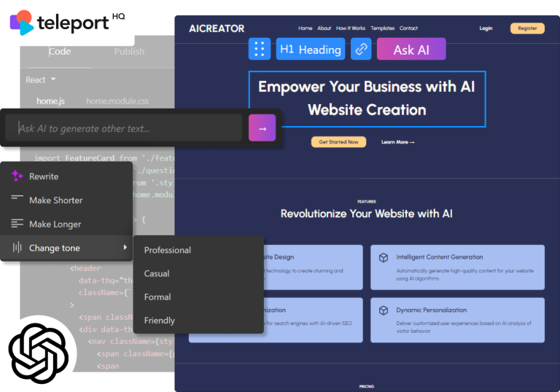Screen dimensions: 560x392
Task: Click the PRICING section label
Action: 367,386
